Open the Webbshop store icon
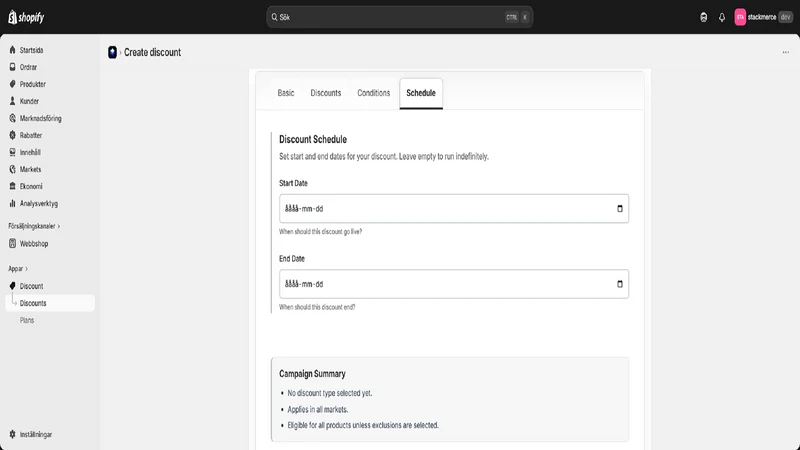Screen dimensions: 800x450 click(x=12, y=243)
